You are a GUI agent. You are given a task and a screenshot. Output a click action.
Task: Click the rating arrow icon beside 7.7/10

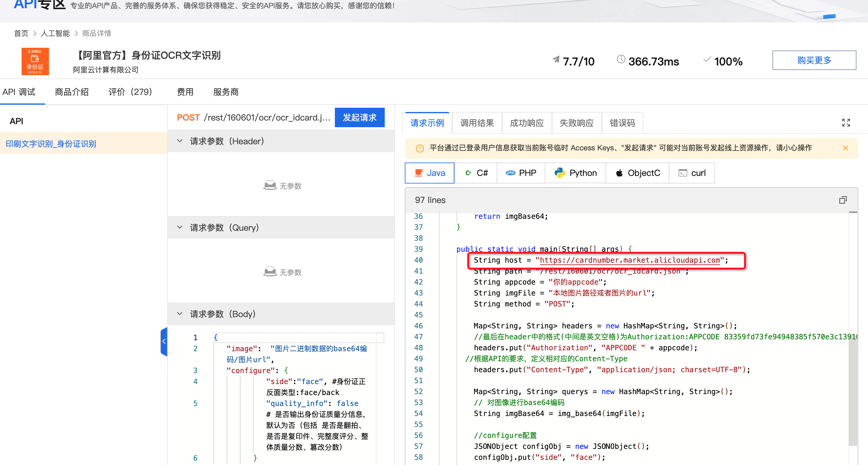point(556,60)
